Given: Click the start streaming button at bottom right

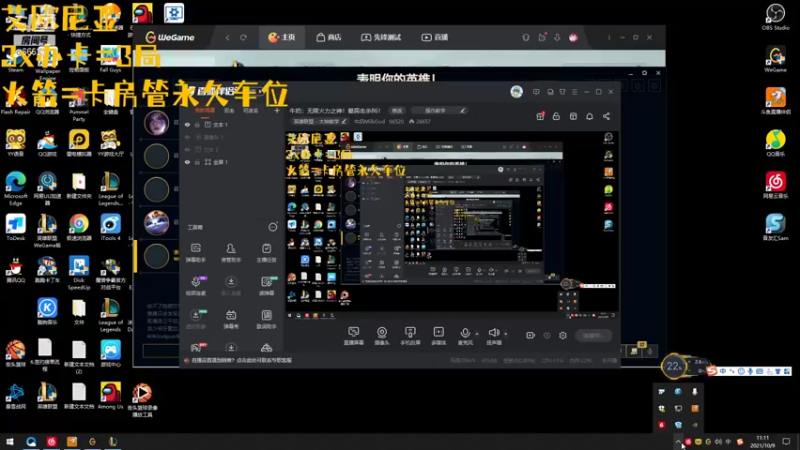Looking at the screenshot, I should click(593, 335).
